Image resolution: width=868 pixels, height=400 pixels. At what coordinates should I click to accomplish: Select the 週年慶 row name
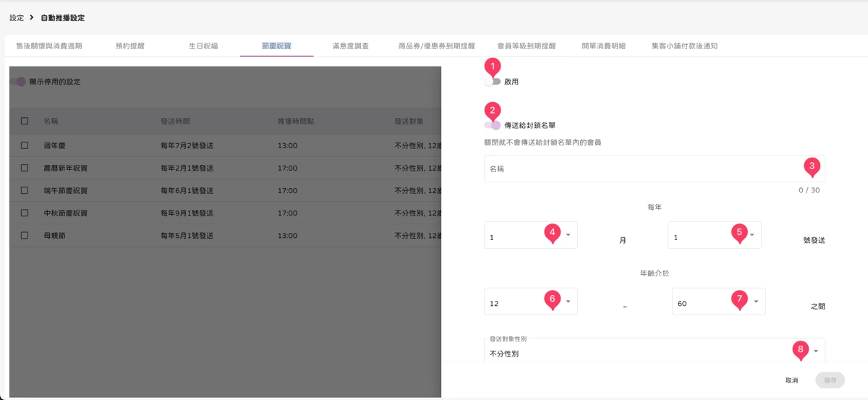pyautogui.click(x=54, y=145)
